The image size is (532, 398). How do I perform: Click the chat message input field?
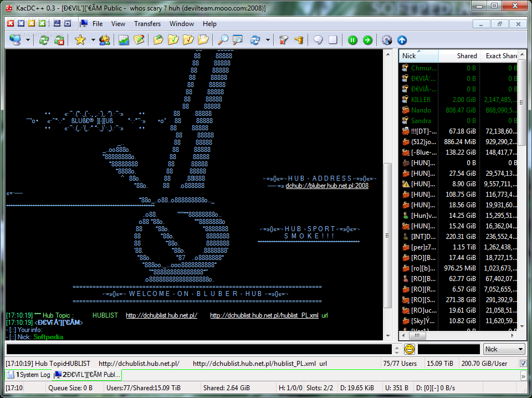tap(199, 349)
